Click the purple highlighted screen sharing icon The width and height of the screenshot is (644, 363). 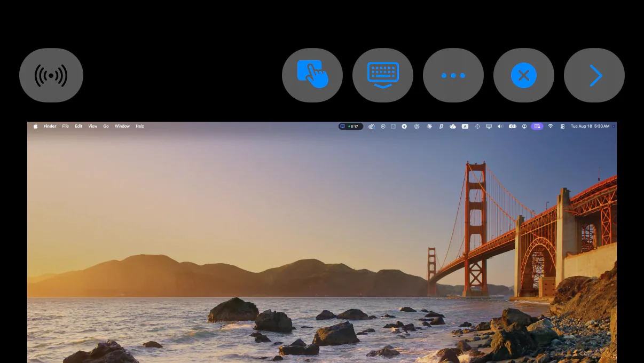click(x=537, y=127)
